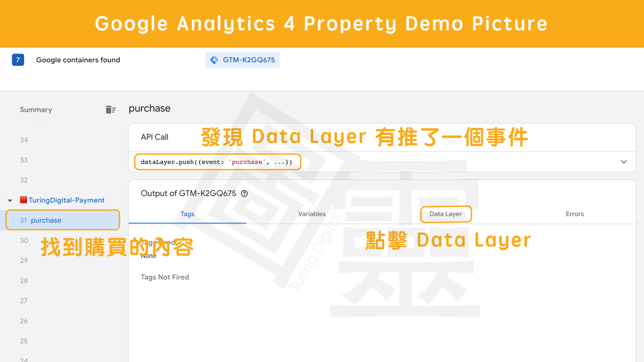644x362 pixels.
Task: Select the TuringDigital-Payment page entry
Action: [x=67, y=200]
